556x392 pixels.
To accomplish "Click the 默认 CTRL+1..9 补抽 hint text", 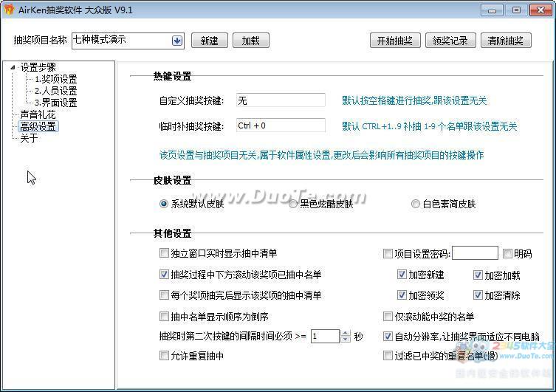I will (430, 126).
